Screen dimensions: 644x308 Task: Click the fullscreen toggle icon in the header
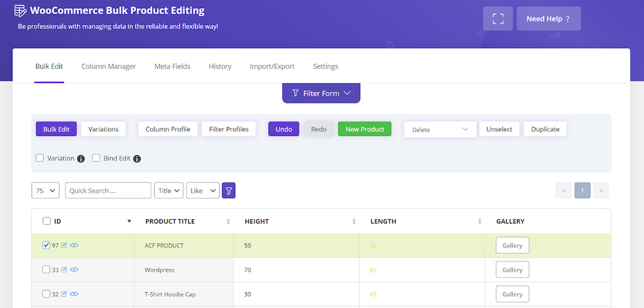pos(498,19)
